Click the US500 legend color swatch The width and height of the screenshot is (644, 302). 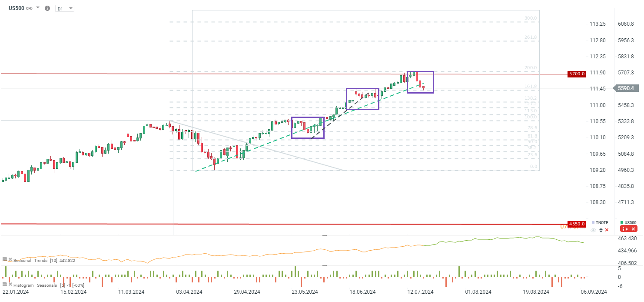click(x=622, y=222)
